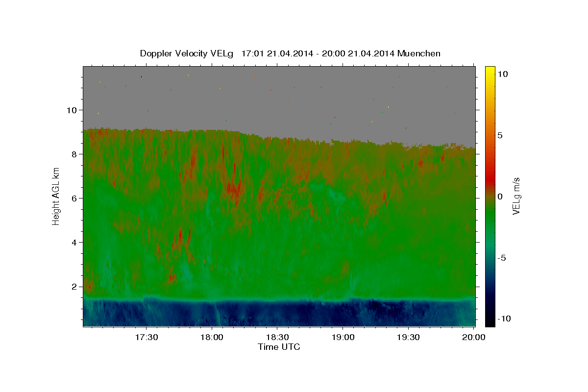Viewport: 588px width, 392px height.
Task: Click the 18:00 time tick label
Action: [212, 337]
